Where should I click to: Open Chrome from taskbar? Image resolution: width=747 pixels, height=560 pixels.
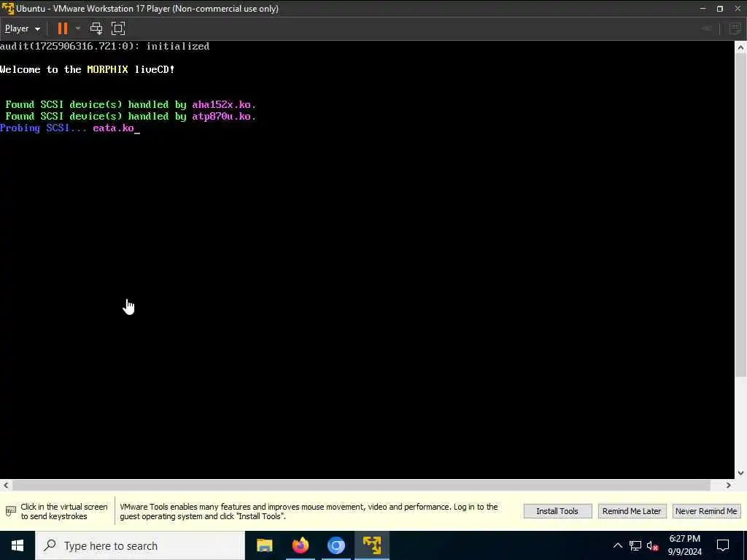coord(336,545)
